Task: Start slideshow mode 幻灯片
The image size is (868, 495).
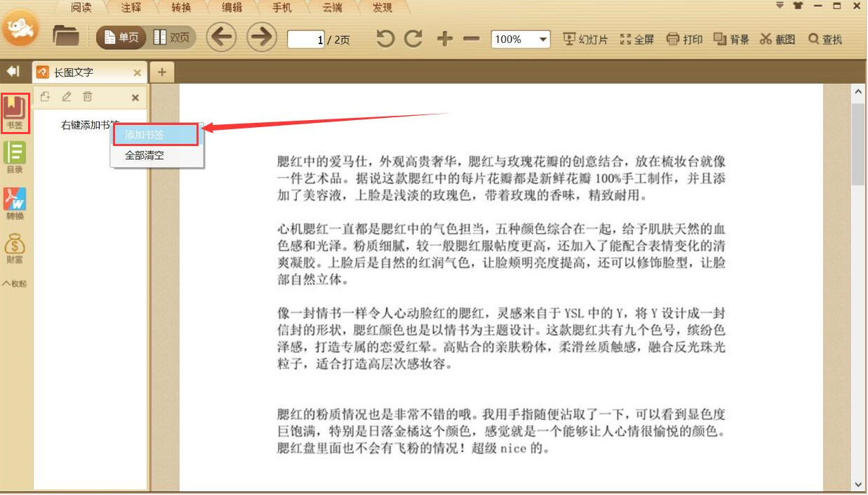Action: pos(585,39)
